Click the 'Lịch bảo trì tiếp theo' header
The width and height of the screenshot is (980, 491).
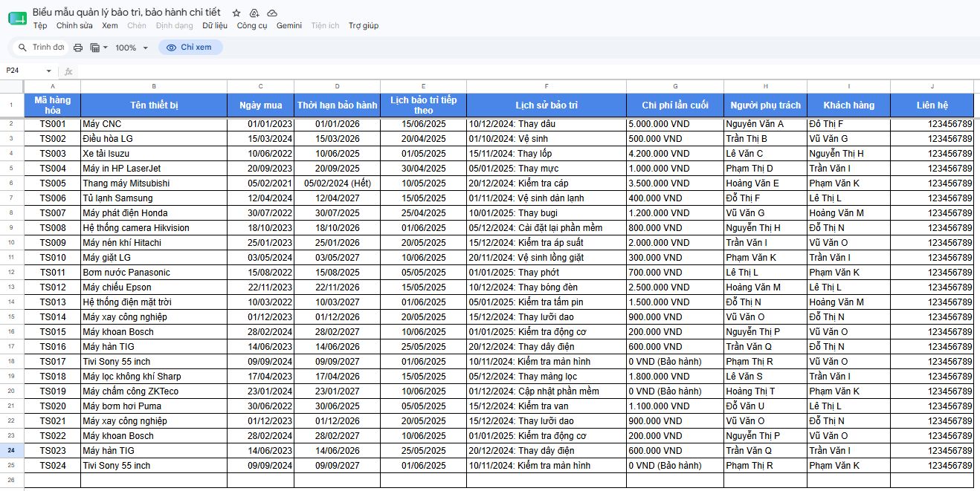[x=424, y=105]
